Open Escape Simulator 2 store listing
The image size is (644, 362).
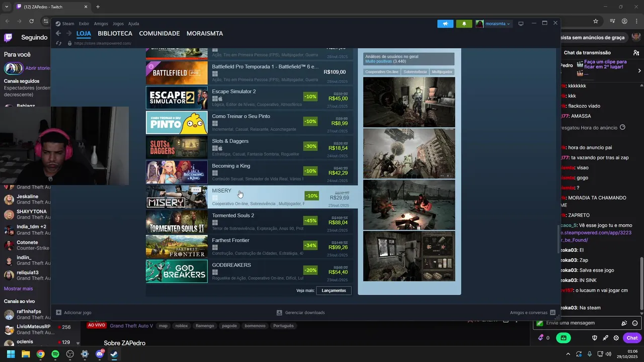[249, 98]
